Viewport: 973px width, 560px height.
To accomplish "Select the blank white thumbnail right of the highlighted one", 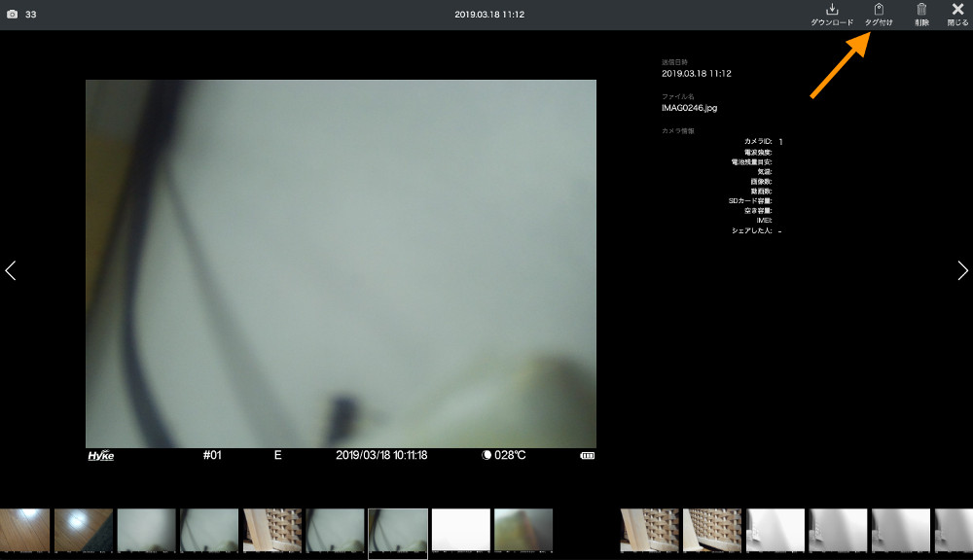I will [460, 531].
